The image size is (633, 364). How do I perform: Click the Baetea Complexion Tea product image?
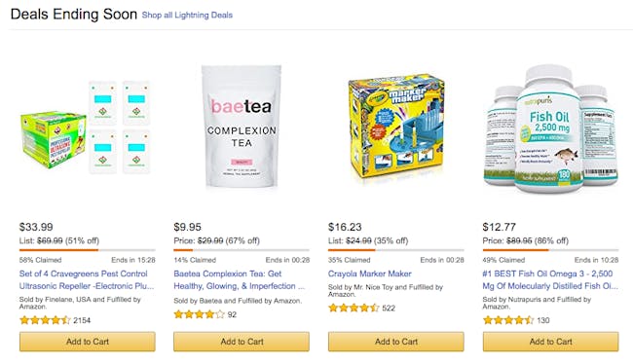[242, 127]
